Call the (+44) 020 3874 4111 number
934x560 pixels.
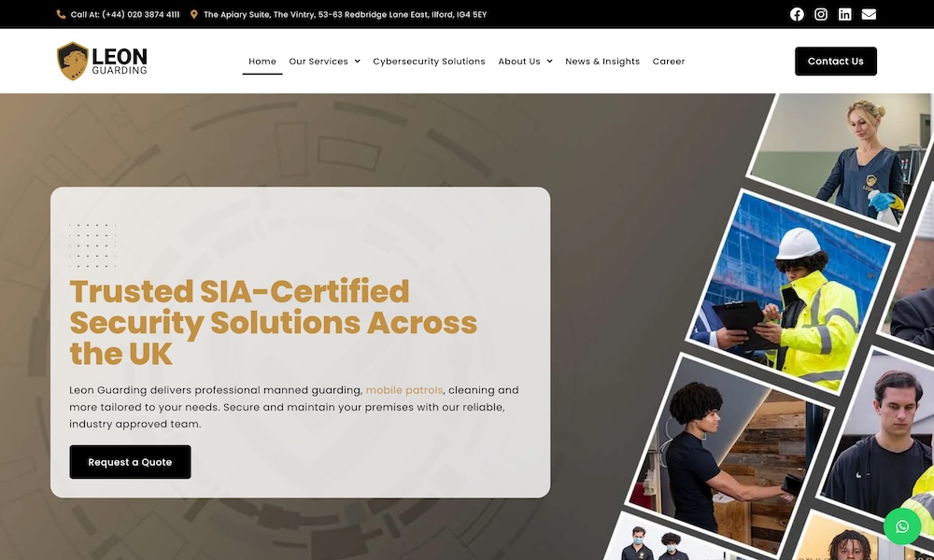pos(125,15)
